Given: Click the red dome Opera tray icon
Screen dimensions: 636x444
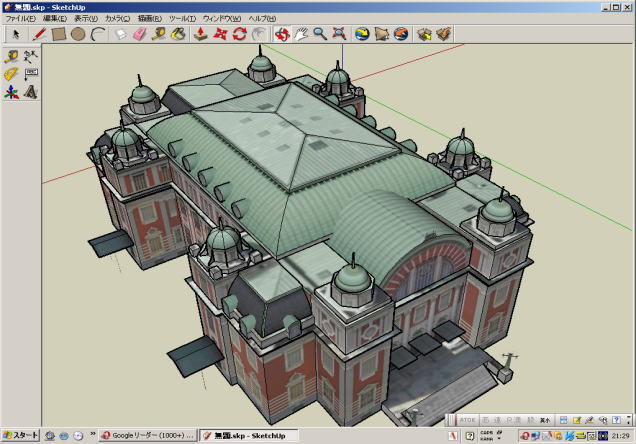Looking at the screenshot, I should tap(525, 436).
